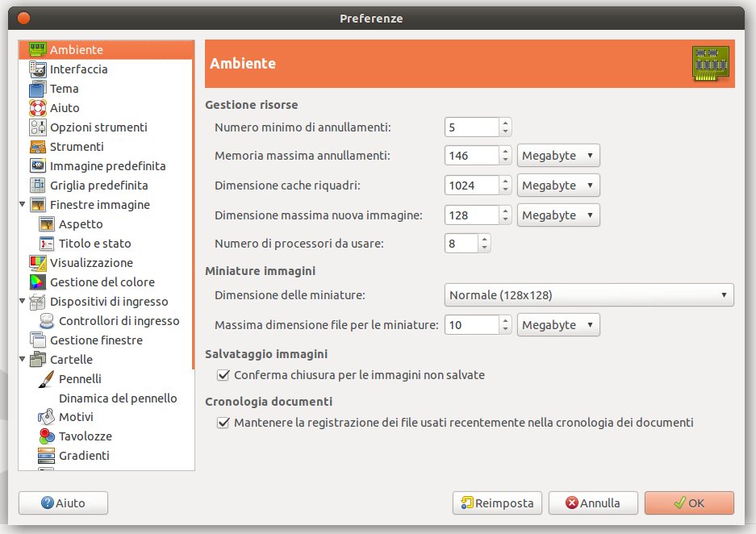Open the Tavolozze palette icon
The image size is (756, 534).
click(x=46, y=436)
